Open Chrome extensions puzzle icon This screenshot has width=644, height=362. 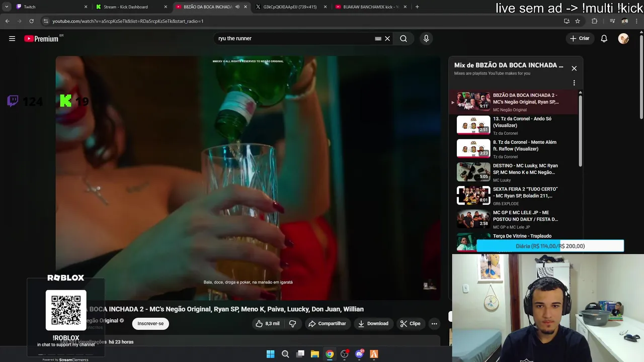click(594, 21)
